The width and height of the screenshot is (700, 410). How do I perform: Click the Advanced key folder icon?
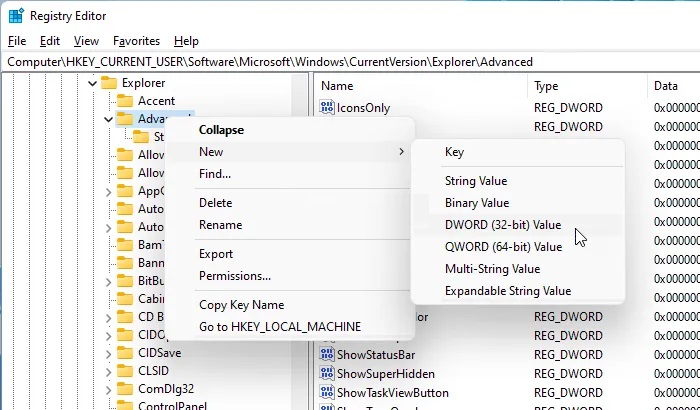(125, 119)
